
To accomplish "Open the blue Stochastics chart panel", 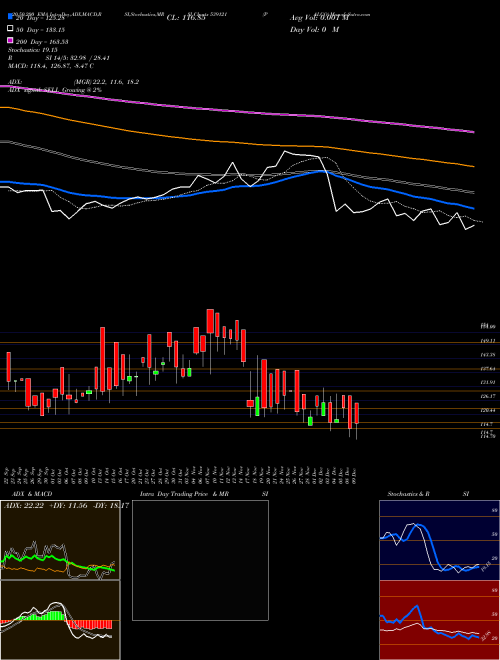I will [439, 540].
